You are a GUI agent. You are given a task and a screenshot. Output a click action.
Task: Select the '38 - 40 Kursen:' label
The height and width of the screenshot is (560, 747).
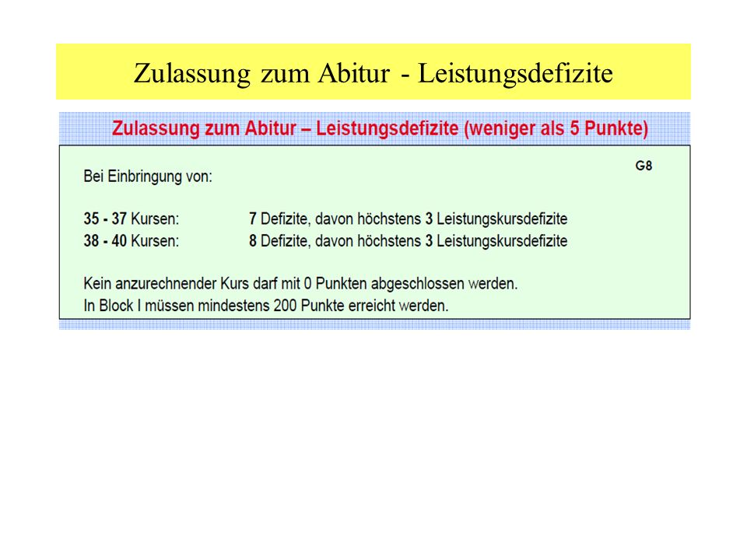(x=132, y=241)
